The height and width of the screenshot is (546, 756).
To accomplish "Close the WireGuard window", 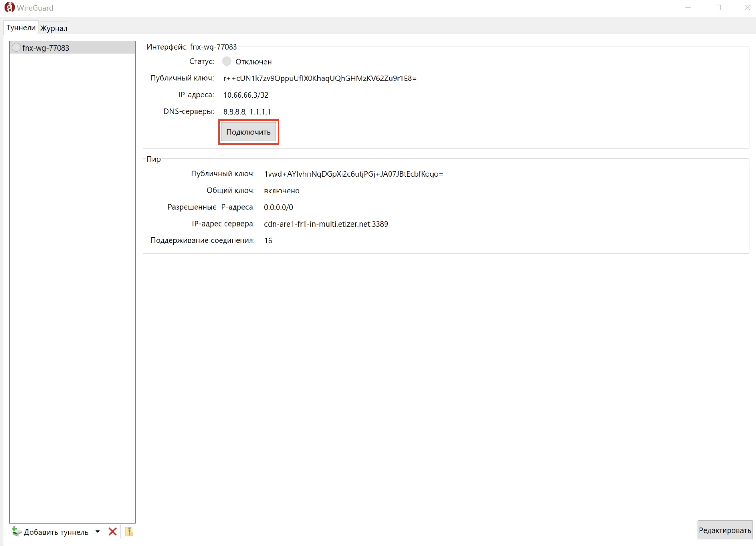I will [747, 7].
